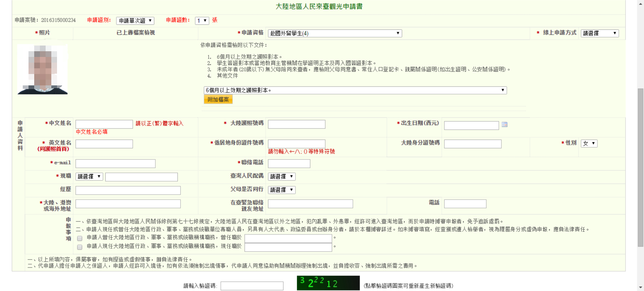644x291 pixels.
Task: Focus the 在臺緊急聯絡親友地址 input field
Action: point(311,204)
